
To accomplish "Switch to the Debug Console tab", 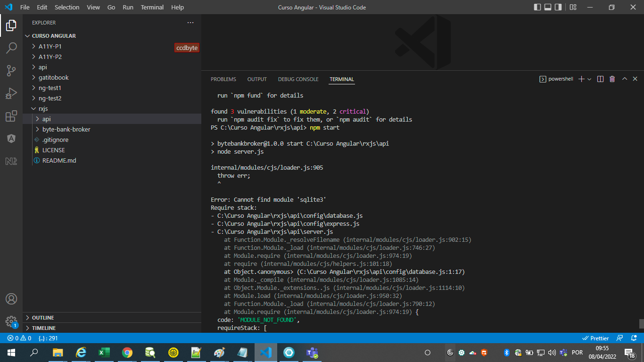I will click(x=298, y=79).
